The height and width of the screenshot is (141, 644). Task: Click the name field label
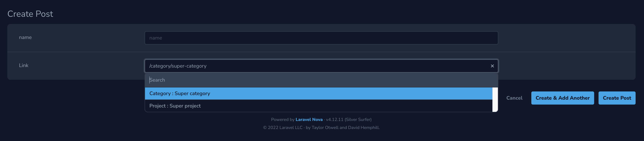click(x=25, y=37)
